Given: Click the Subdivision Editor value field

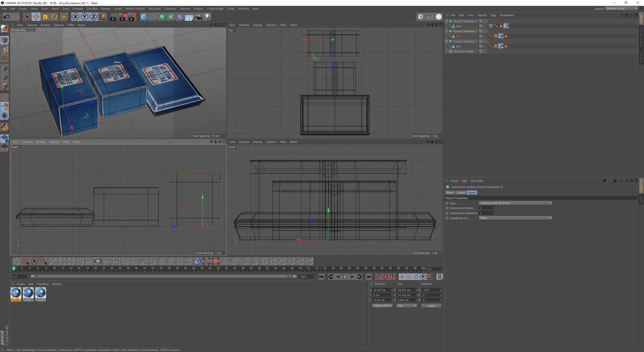Looking at the screenshot, I should [x=487, y=208].
